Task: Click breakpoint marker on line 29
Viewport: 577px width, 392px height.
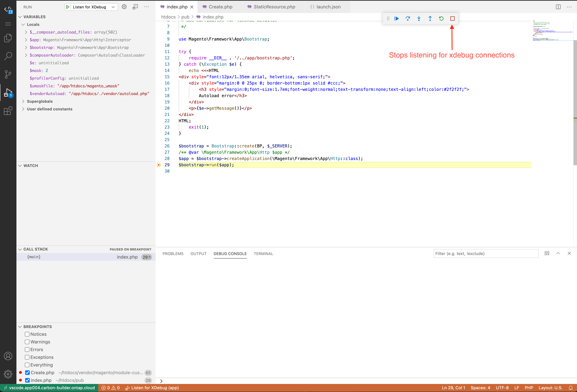Action: click(x=159, y=165)
